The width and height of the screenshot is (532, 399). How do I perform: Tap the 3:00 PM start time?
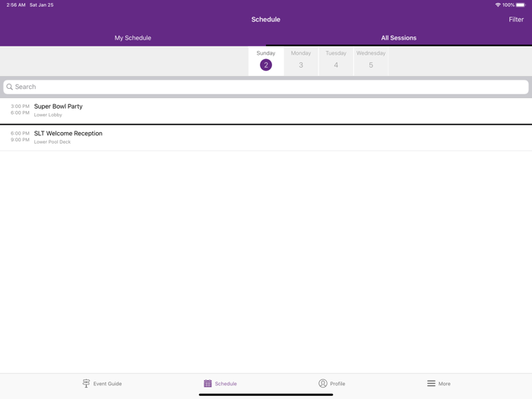click(20, 106)
